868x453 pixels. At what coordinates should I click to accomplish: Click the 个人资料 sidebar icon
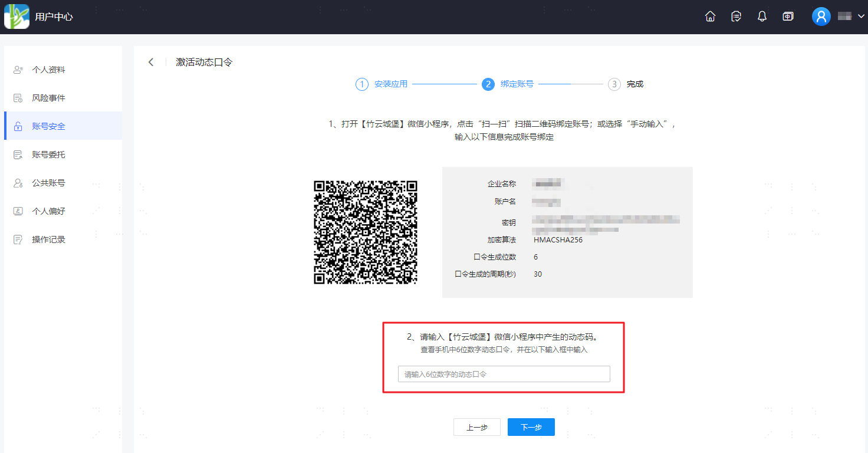point(18,70)
